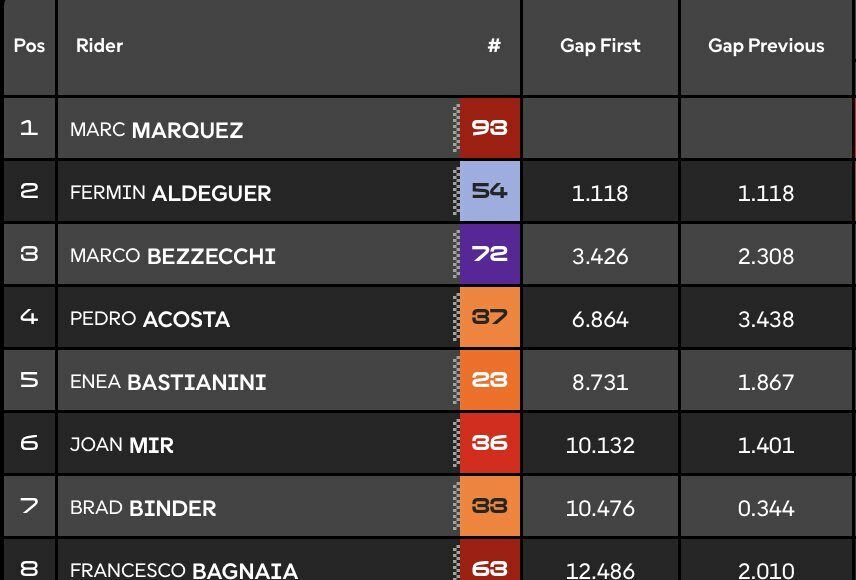Click Joan Mir's red 36 number badge

pyautogui.click(x=489, y=444)
